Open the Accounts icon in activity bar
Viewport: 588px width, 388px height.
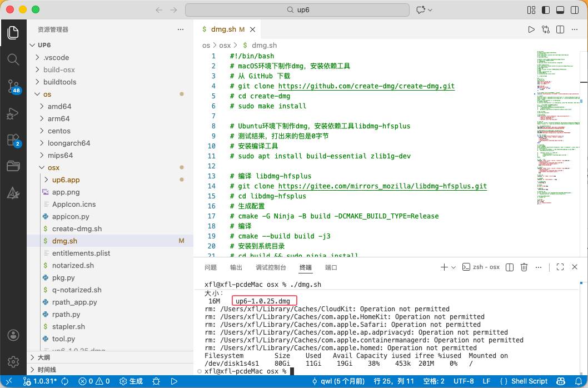point(13,335)
